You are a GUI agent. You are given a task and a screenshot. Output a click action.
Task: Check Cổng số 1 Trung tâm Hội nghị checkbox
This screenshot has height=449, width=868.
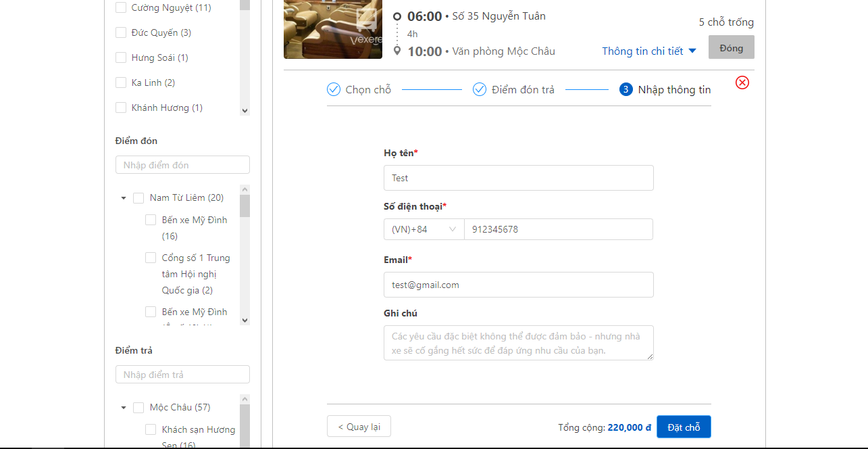pyautogui.click(x=151, y=258)
